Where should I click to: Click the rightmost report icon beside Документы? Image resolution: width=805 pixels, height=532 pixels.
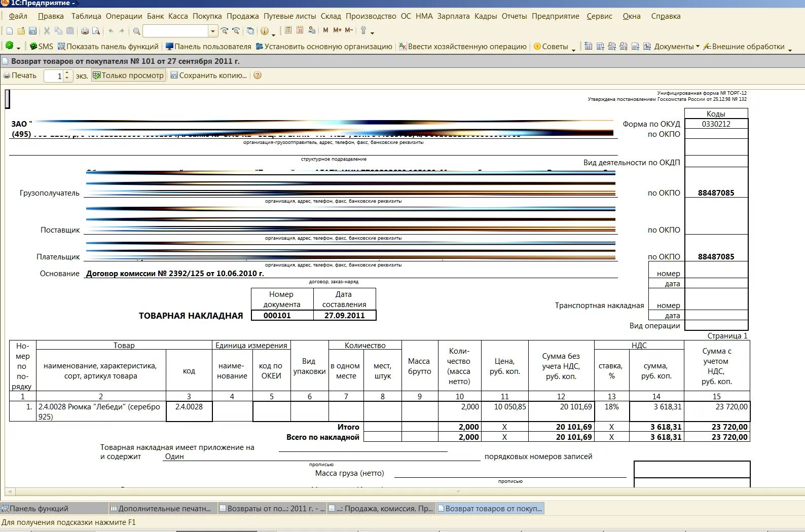coord(647,46)
